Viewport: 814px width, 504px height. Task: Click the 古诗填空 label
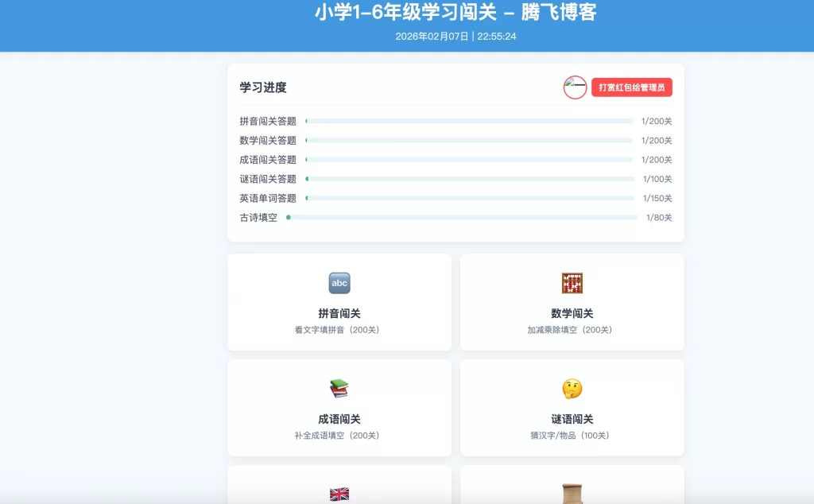click(258, 218)
